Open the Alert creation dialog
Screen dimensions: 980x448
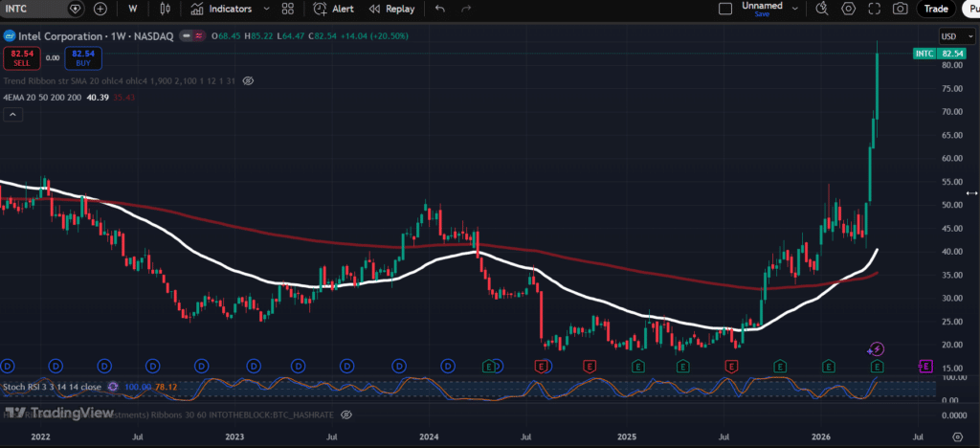point(334,9)
